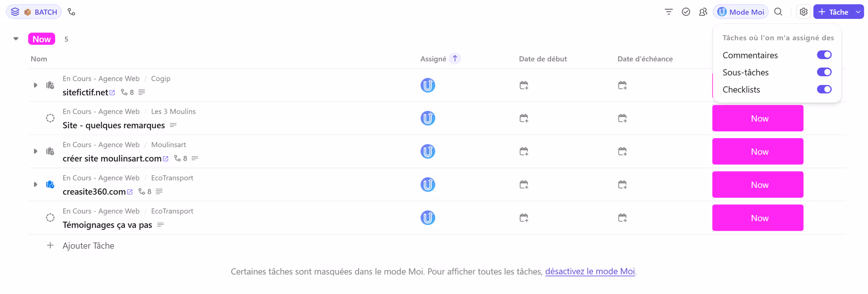Click the phone icon next to BATCH
Image resolution: width=868 pixels, height=294 pixels.
coord(71,11)
